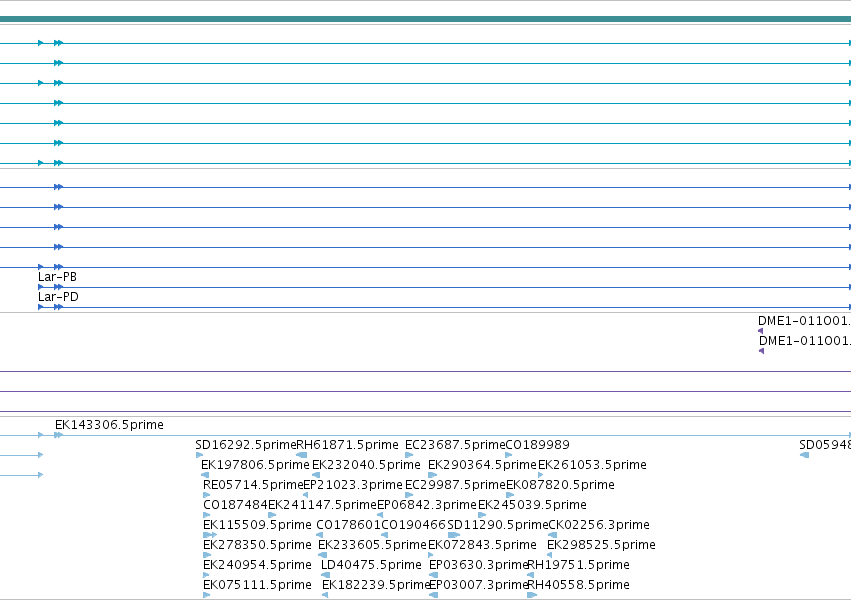Pick the EC23687.5prime alignment label
This screenshot has height=600, width=851.
point(455,445)
